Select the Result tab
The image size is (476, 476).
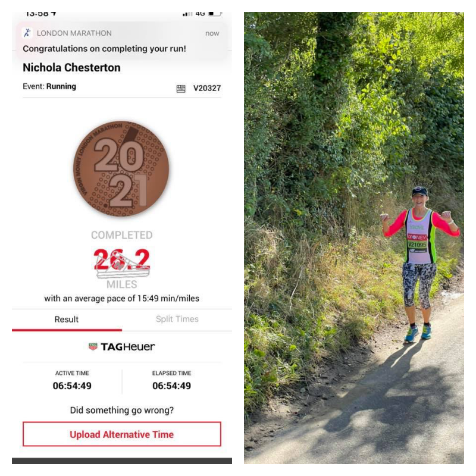click(x=67, y=320)
